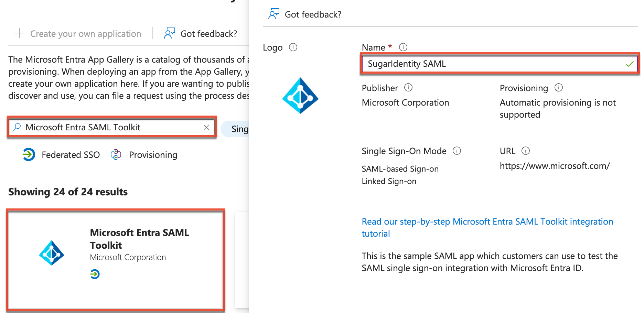The height and width of the screenshot is (313, 644).
Task: Click the green checkmark in the Name field
Action: (630, 64)
